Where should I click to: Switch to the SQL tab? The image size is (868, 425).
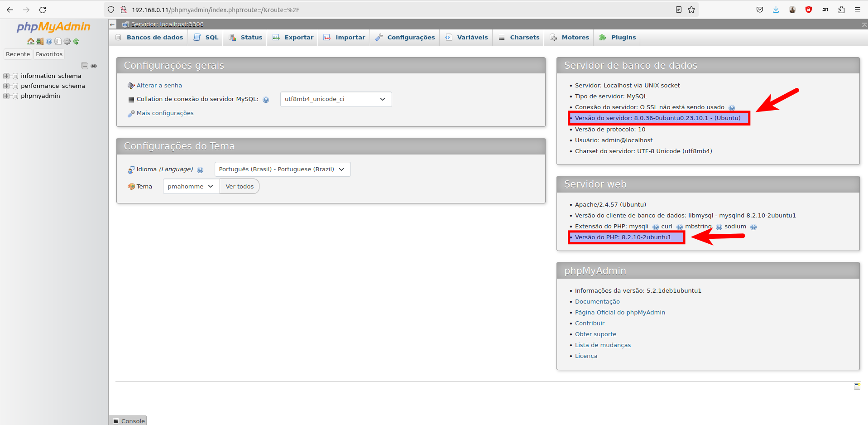point(206,38)
